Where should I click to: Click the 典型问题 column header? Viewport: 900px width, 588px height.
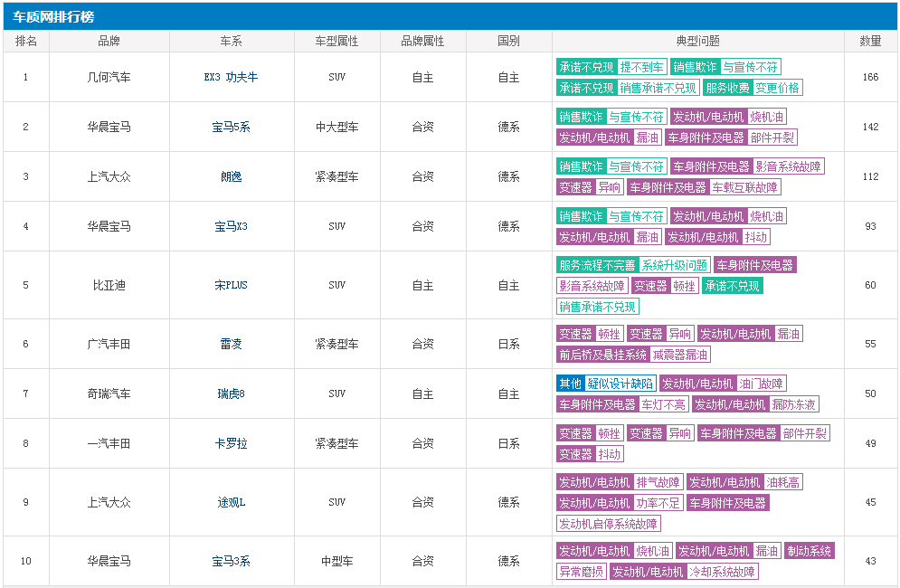pos(698,41)
